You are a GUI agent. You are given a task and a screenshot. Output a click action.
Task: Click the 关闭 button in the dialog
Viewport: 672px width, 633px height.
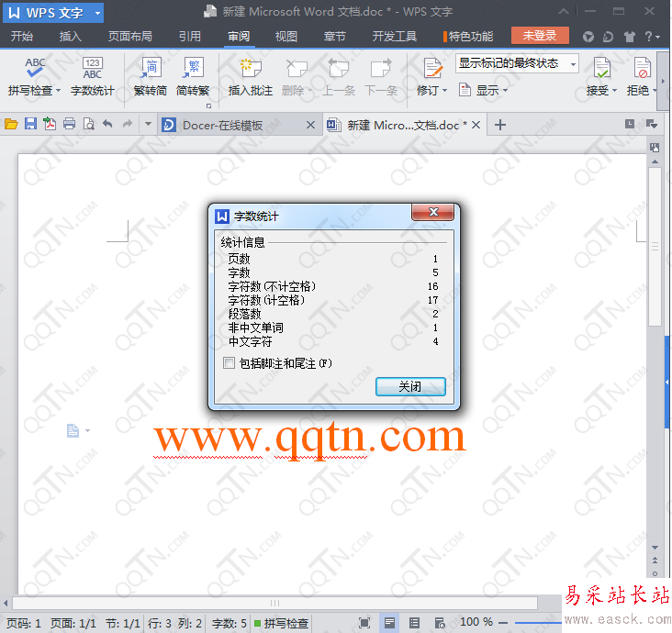(x=410, y=386)
